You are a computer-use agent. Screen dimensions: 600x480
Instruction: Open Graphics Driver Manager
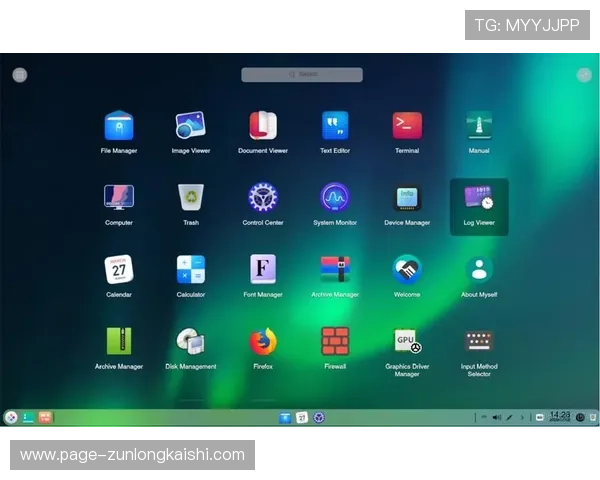coord(407,342)
